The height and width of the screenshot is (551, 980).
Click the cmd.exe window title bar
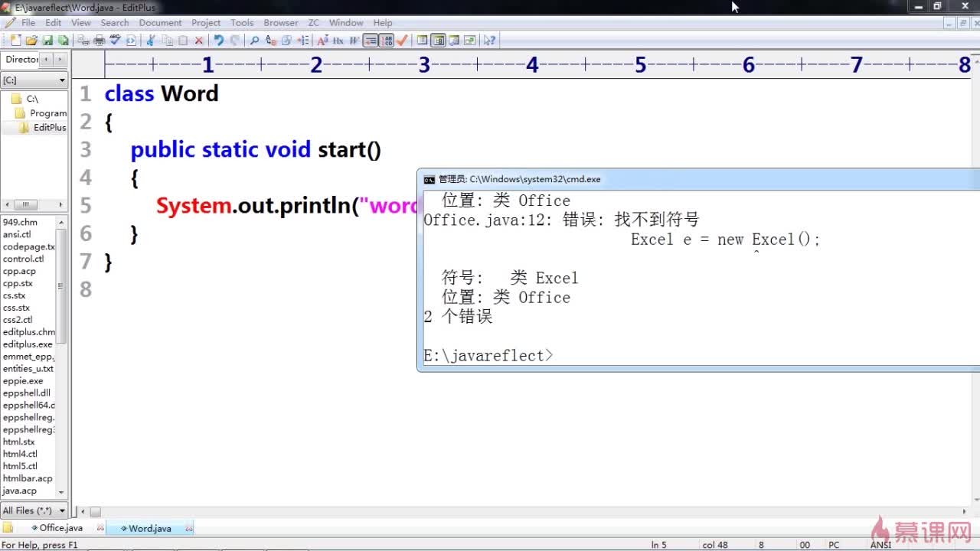(x=698, y=179)
